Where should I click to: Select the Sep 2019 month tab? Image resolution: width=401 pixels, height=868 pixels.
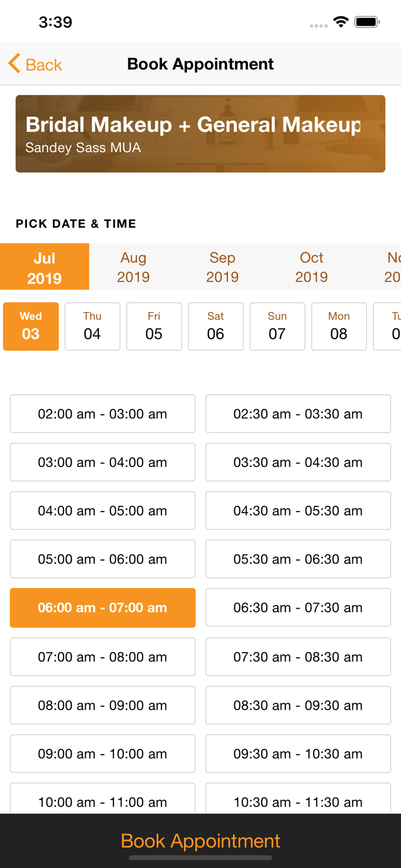223,267
